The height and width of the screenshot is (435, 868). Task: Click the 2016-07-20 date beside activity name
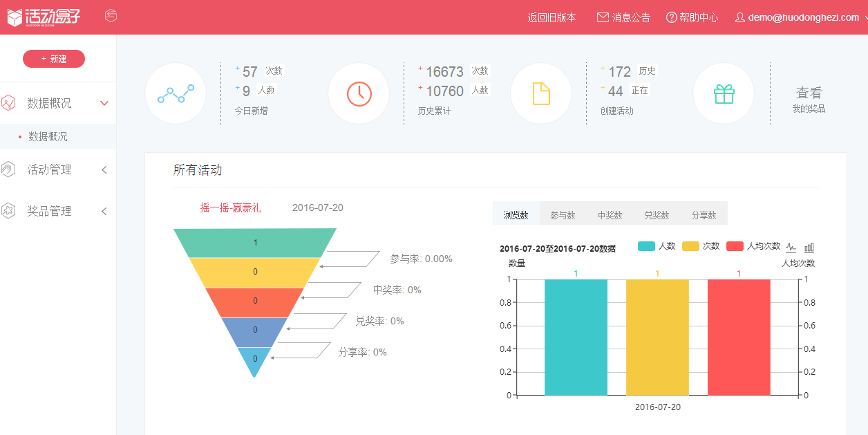pyautogui.click(x=318, y=207)
